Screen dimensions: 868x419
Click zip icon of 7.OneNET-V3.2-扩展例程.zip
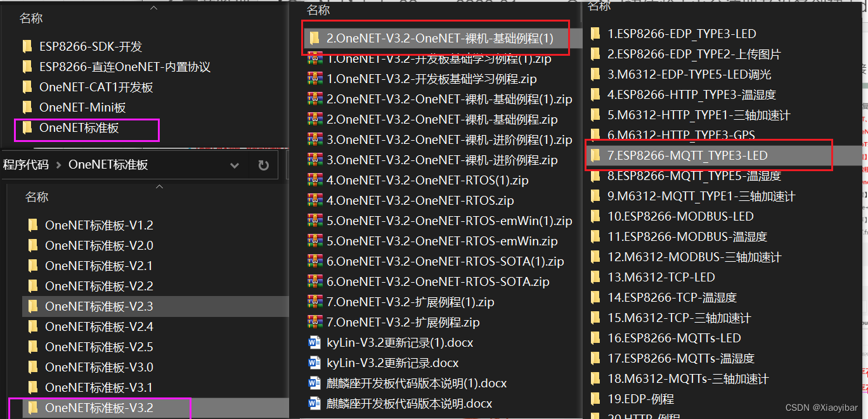314,322
